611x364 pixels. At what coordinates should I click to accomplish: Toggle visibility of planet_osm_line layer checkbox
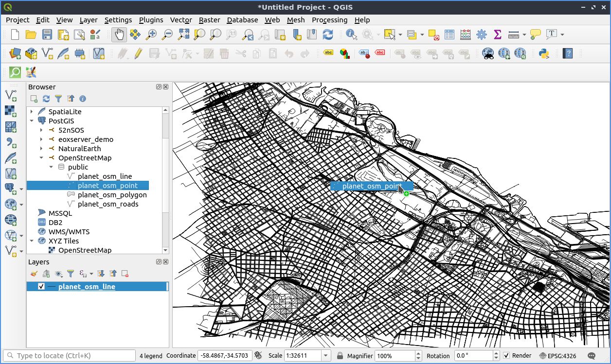click(41, 287)
